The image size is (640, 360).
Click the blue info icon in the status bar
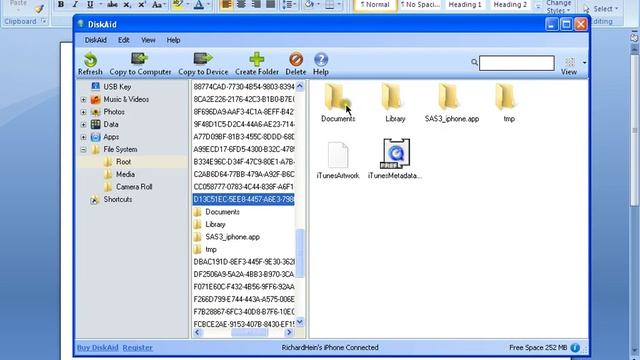pos(575,347)
